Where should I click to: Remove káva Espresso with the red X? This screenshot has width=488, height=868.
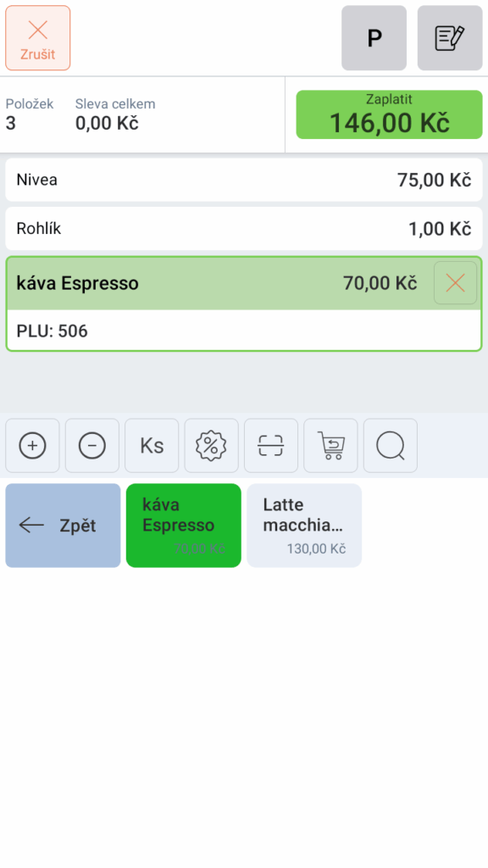point(455,283)
